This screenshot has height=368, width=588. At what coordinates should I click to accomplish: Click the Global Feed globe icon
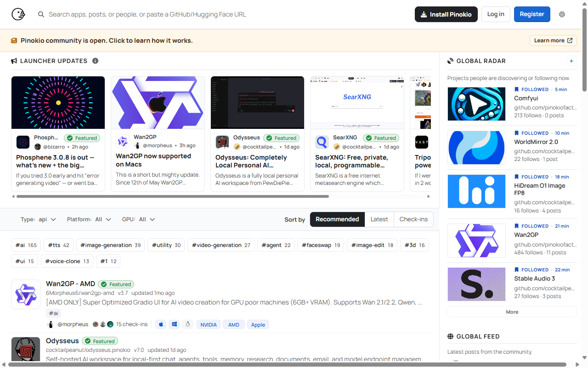(450, 336)
